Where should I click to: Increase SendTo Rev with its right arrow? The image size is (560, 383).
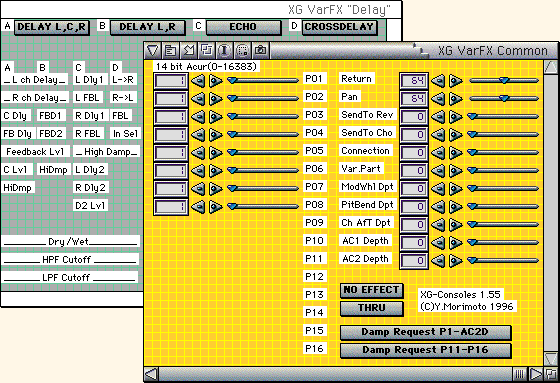click(455, 116)
